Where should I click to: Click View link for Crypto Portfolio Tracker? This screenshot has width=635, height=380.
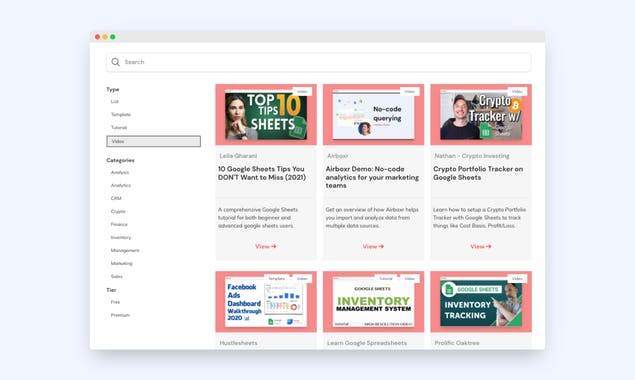pyautogui.click(x=481, y=246)
